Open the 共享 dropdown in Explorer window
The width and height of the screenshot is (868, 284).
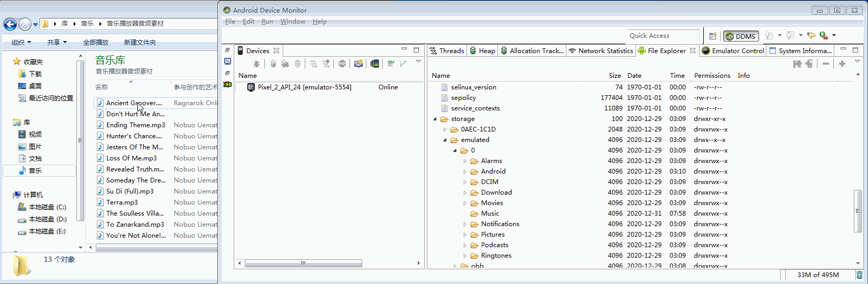[x=57, y=42]
